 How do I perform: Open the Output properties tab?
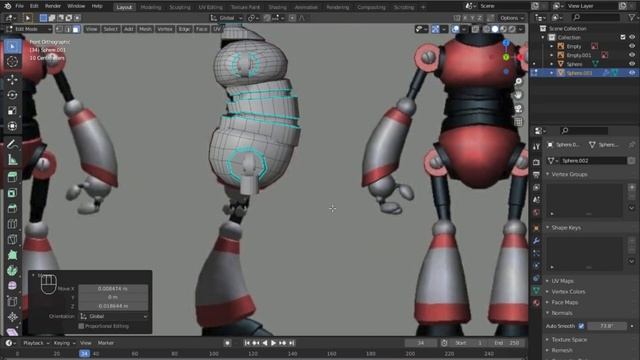536,175
